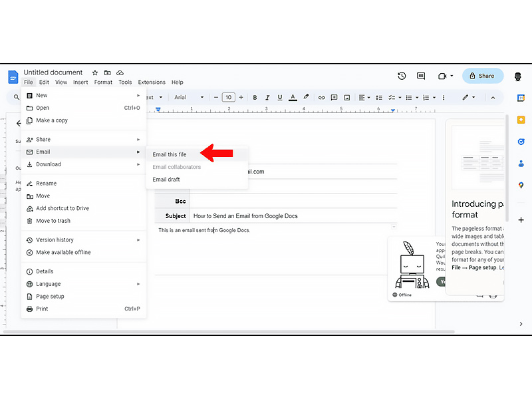Choose Email this file
The height and width of the screenshot is (399, 532).
coord(197,154)
